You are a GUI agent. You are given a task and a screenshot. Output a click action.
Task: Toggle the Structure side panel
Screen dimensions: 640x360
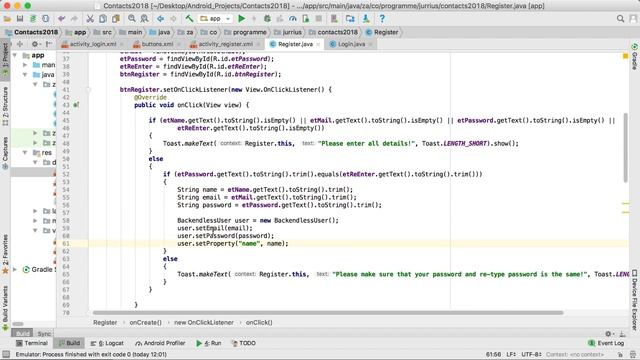point(5,107)
